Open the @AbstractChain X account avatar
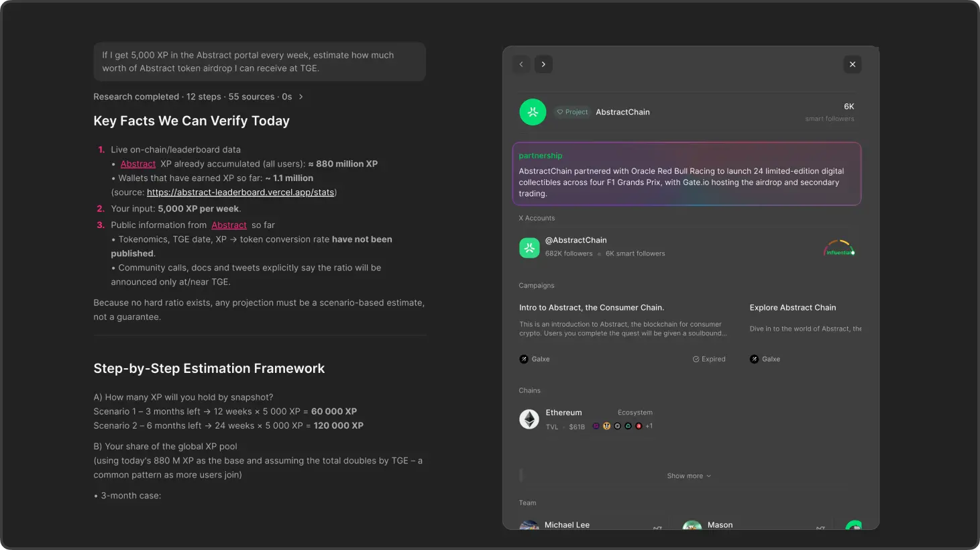 (529, 248)
